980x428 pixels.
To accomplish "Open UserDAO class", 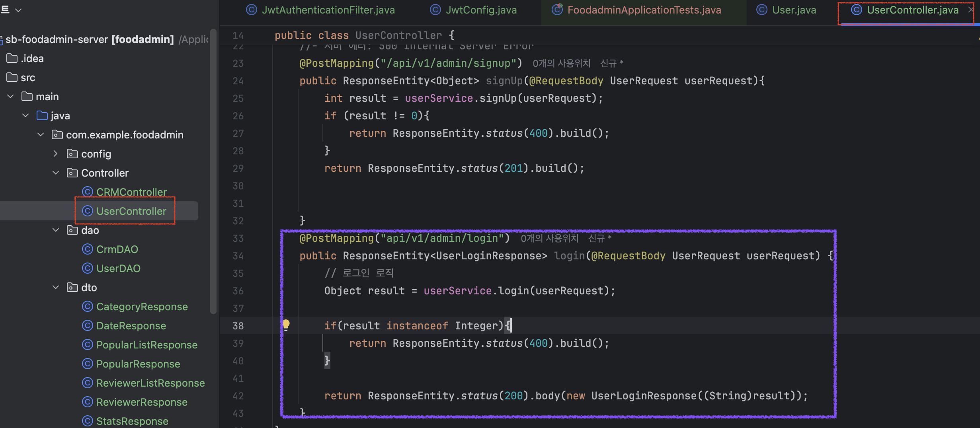I will click(118, 268).
